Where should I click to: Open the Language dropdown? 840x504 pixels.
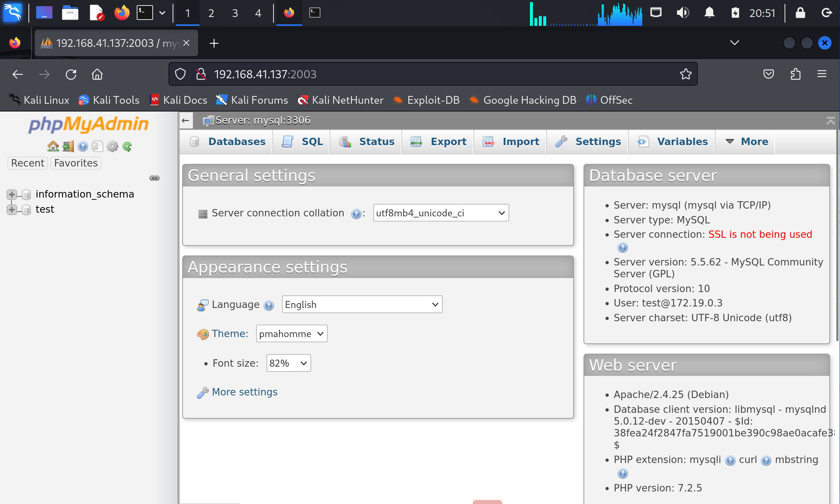[x=362, y=305]
